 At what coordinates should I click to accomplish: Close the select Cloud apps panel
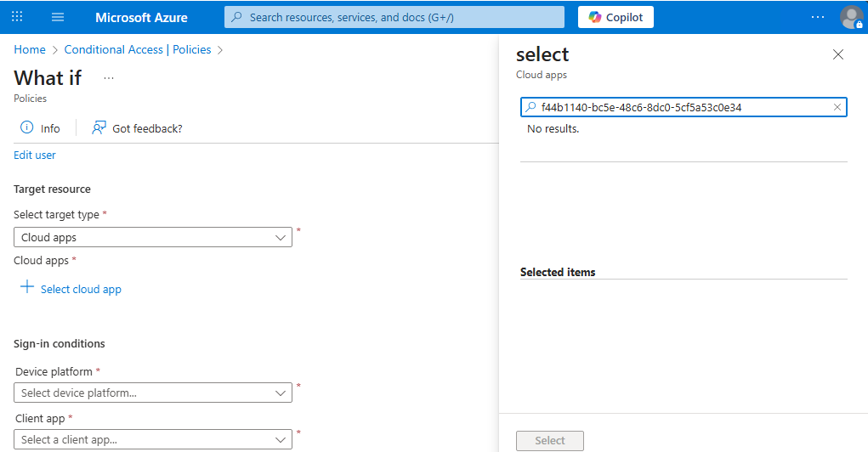(x=838, y=54)
